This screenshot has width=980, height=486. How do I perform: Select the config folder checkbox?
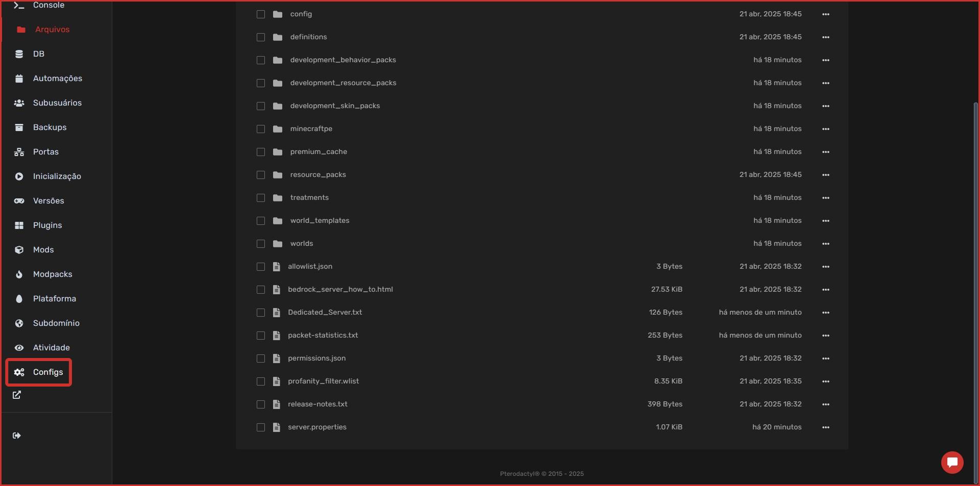[x=261, y=14]
